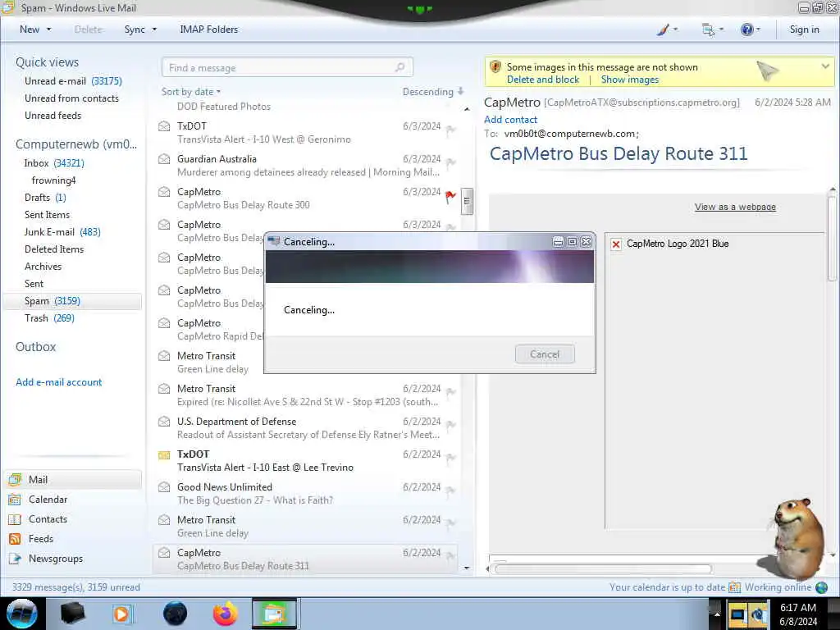Select the Working online globe icon
Viewport: 840px width, 630px height.
click(x=821, y=587)
